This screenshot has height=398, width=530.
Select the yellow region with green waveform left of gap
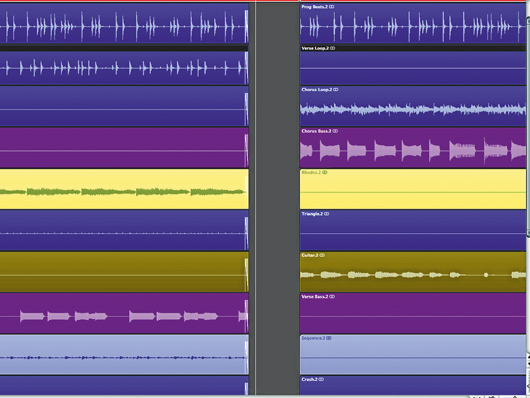(x=124, y=189)
